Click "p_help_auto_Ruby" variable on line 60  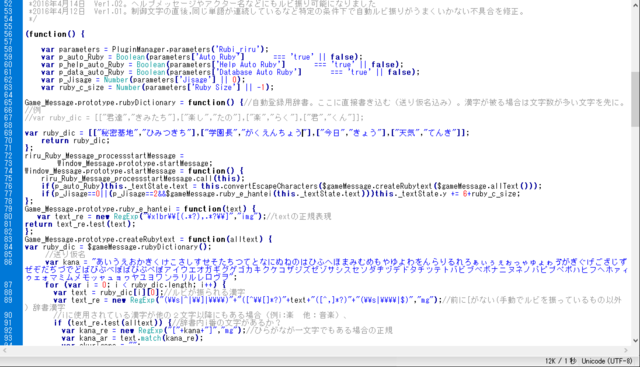click(91, 65)
